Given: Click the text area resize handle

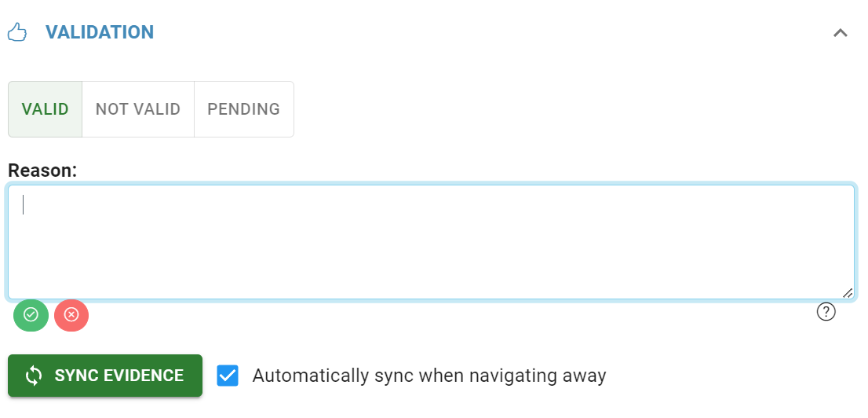Looking at the screenshot, I should 848,292.
